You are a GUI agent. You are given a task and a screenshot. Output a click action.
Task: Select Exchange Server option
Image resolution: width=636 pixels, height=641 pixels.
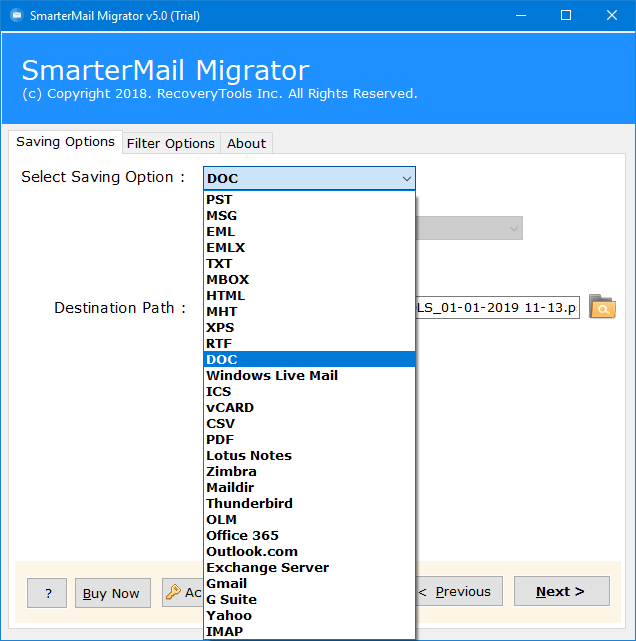pos(309,567)
